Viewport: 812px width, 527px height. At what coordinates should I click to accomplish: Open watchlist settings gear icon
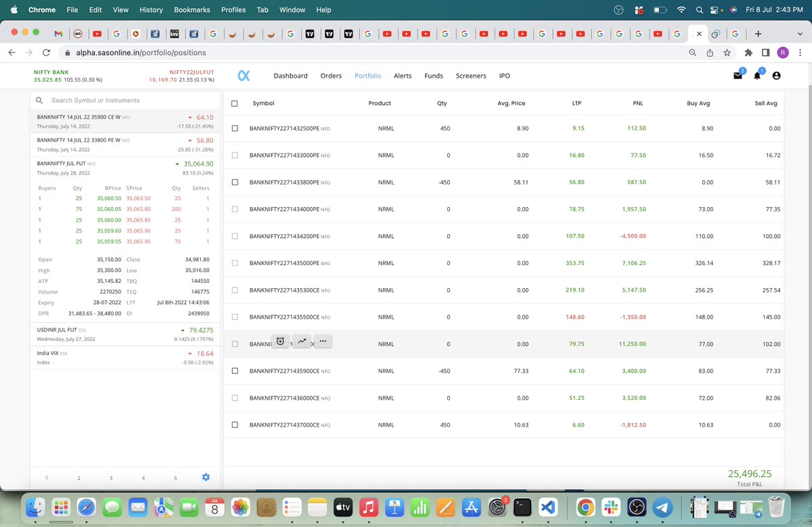[206, 477]
